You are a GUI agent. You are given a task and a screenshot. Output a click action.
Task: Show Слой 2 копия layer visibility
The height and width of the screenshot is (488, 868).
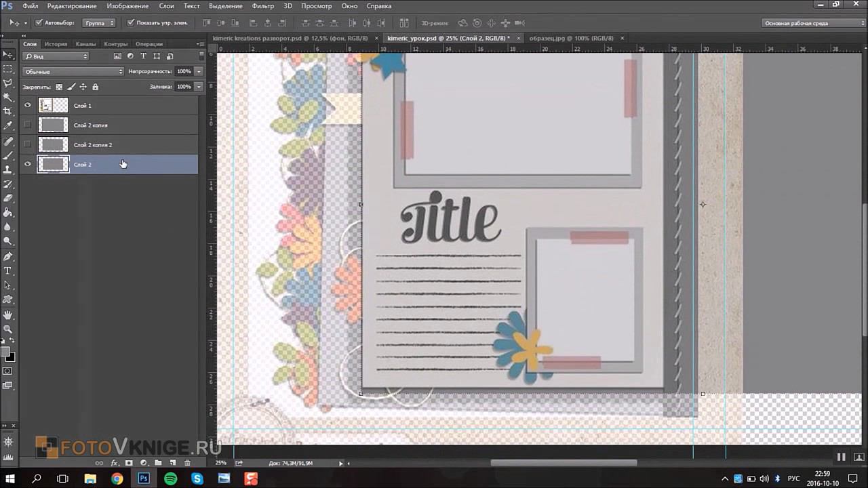point(28,125)
